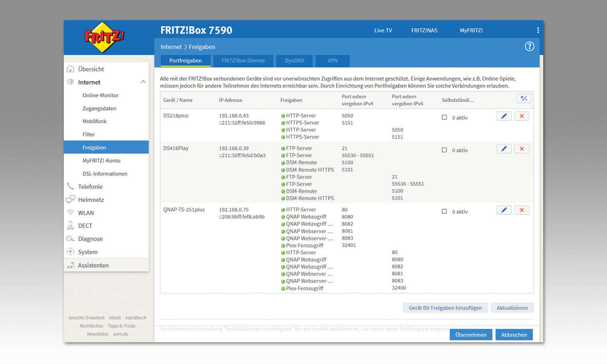Click the Assistenten icon
607x364 pixels.
[x=70, y=265]
